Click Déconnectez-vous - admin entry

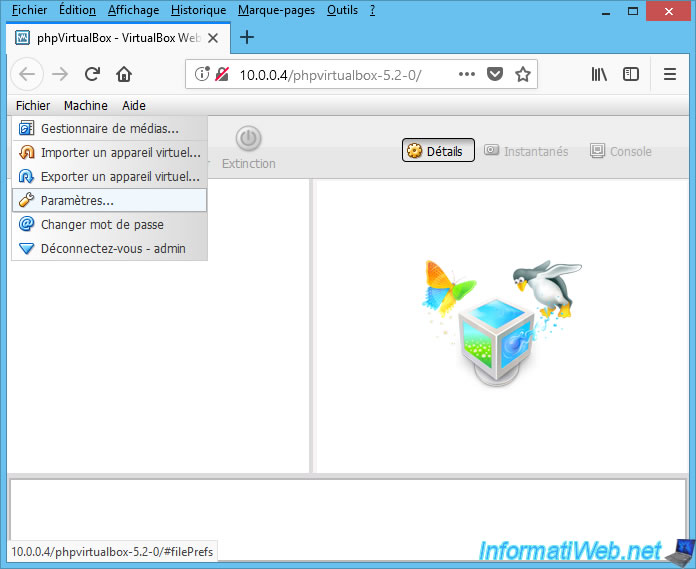click(x=110, y=249)
